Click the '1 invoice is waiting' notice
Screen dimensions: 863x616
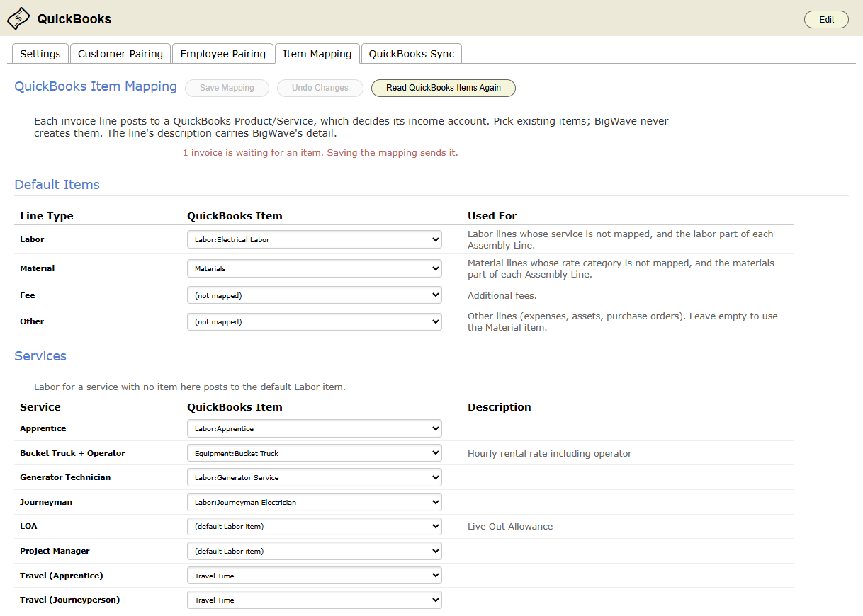[x=320, y=153]
